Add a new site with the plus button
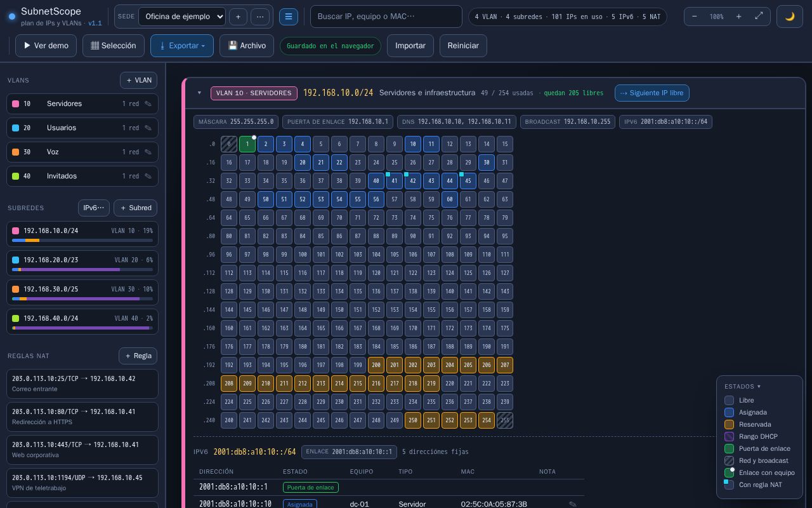Image resolution: width=812 pixels, height=508 pixels. point(238,17)
